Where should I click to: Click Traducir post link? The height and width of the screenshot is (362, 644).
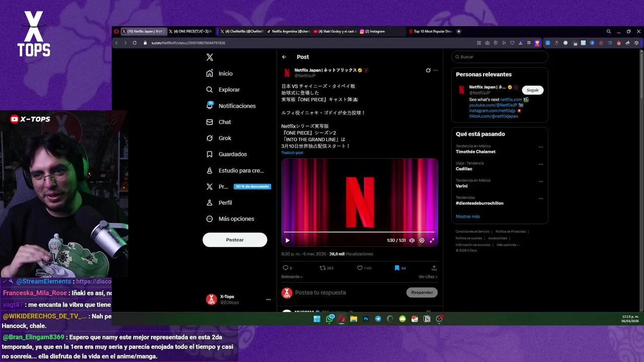click(292, 152)
